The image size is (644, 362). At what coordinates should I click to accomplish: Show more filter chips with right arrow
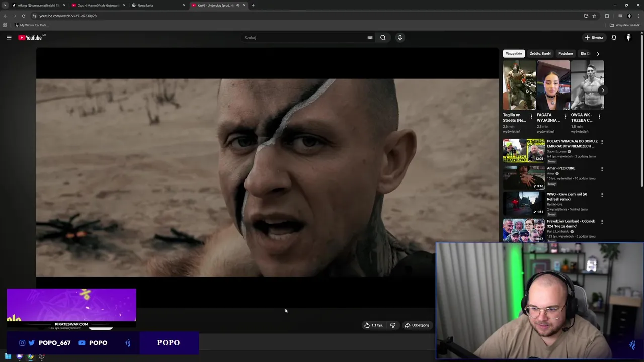(598, 54)
